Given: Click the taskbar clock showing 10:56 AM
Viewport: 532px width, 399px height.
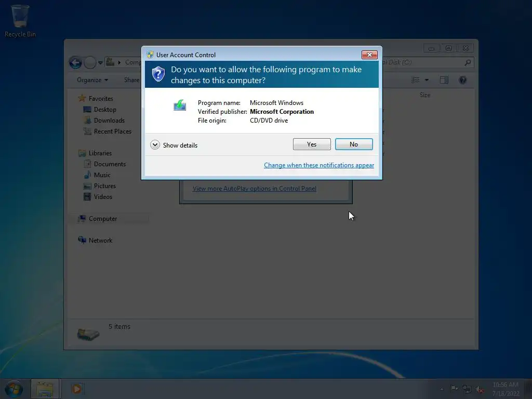Looking at the screenshot, I should [506, 389].
